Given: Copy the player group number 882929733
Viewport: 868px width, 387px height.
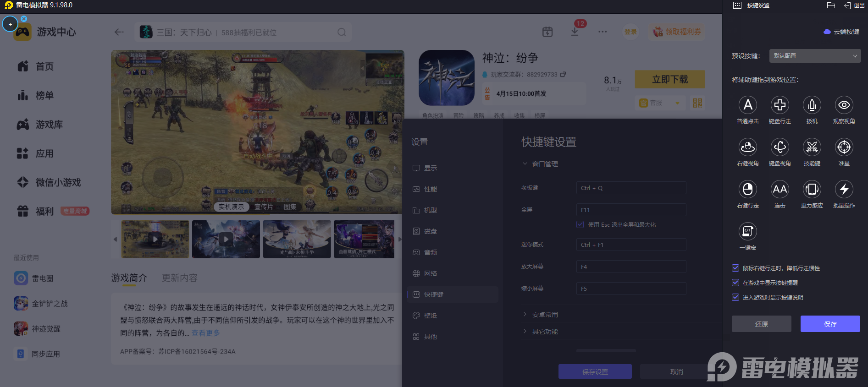Looking at the screenshot, I should pyautogui.click(x=563, y=74).
